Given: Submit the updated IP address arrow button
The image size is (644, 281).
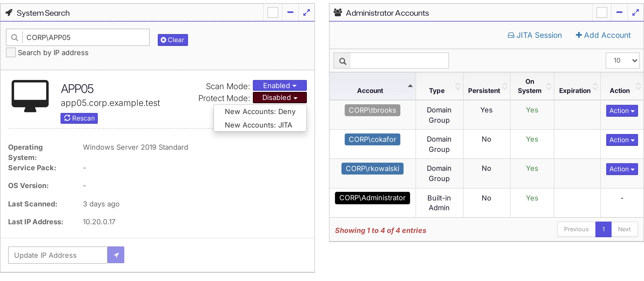Looking at the screenshot, I should [x=116, y=255].
